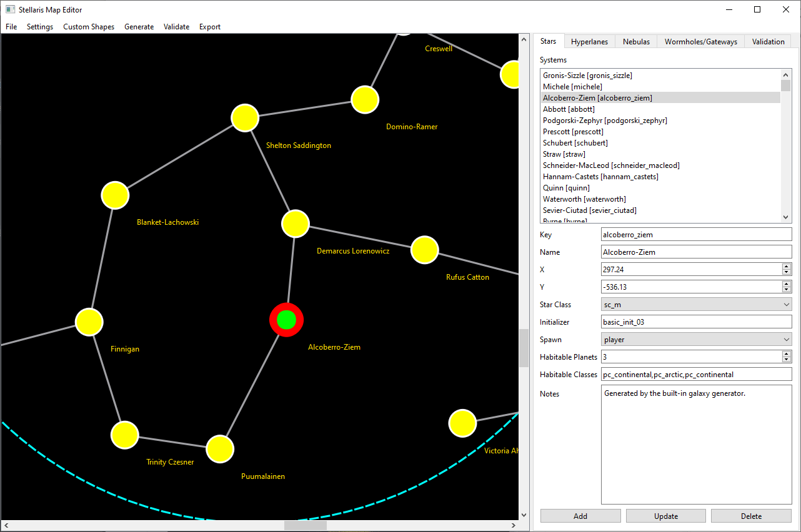801x532 pixels.
Task: Click the Demarcus Lorenowicz star node
Action: pos(296,224)
